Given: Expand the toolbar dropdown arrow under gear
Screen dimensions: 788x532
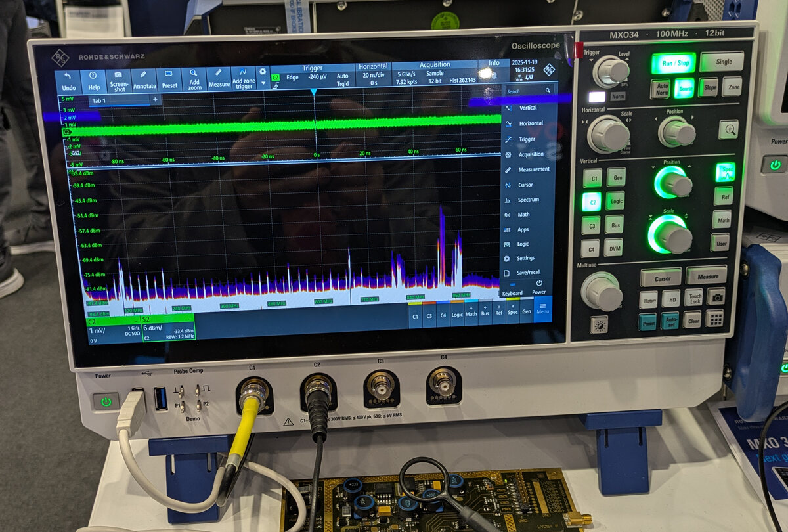Looking at the screenshot, I should point(263,83).
